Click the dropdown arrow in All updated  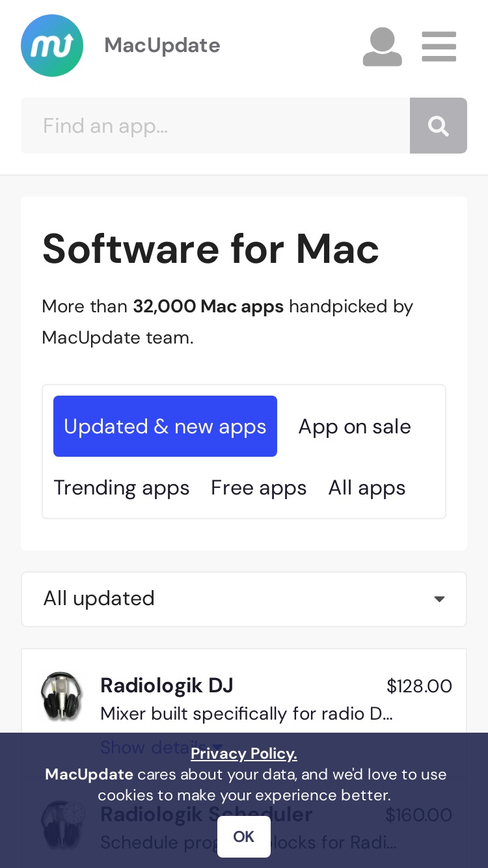point(440,599)
